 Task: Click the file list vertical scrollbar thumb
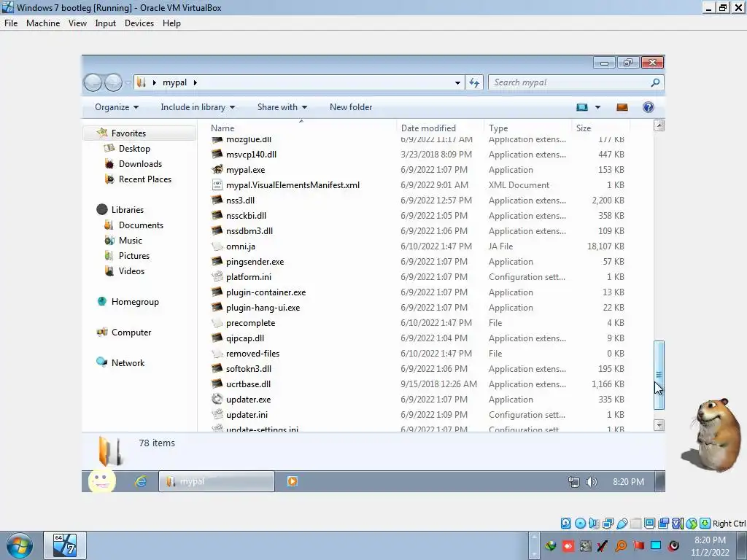659,376
